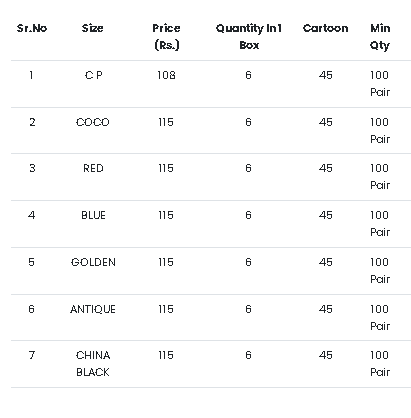The height and width of the screenshot is (418, 411).
Task: Click the Cartoon column header
Action: tap(325, 28)
